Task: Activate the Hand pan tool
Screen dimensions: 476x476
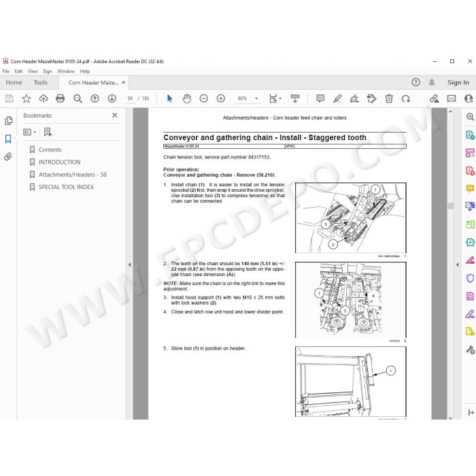Action: (x=187, y=99)
